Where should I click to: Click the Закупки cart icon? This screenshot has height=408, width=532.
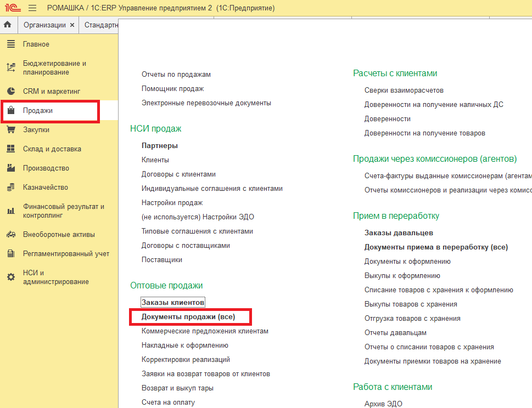pos(11,129)
